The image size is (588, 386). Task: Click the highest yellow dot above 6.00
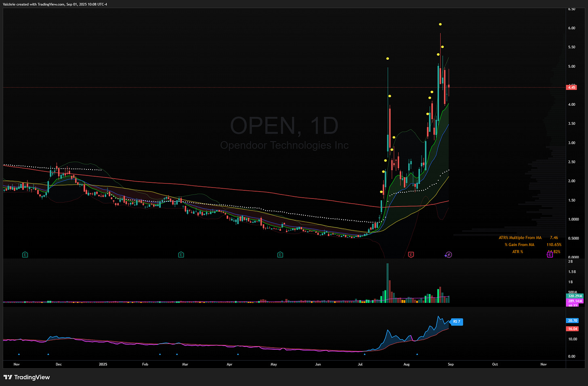[440, 25]
